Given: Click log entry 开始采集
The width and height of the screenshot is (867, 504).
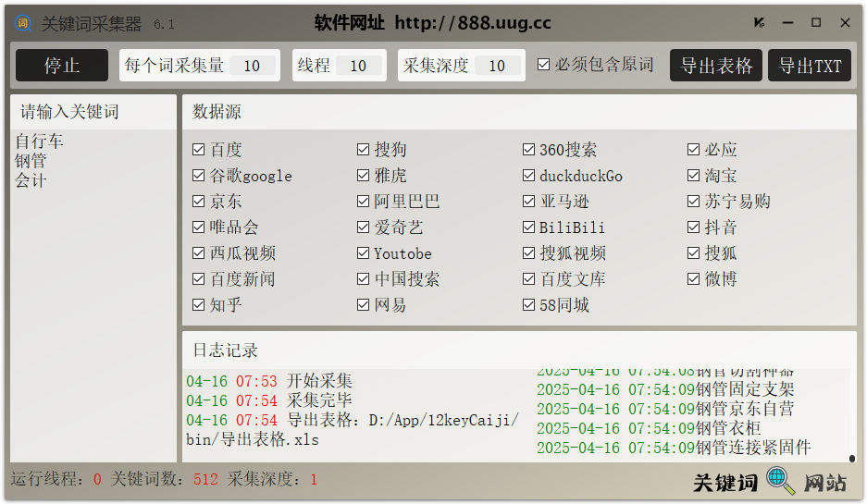Looking at the screenshot, I should tap(269, 381).
